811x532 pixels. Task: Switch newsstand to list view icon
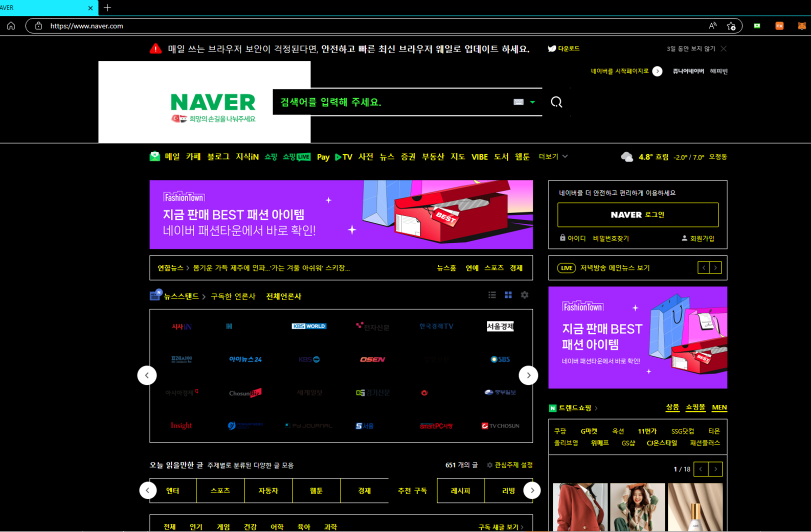pyautogui.click(x=492, y=295)
